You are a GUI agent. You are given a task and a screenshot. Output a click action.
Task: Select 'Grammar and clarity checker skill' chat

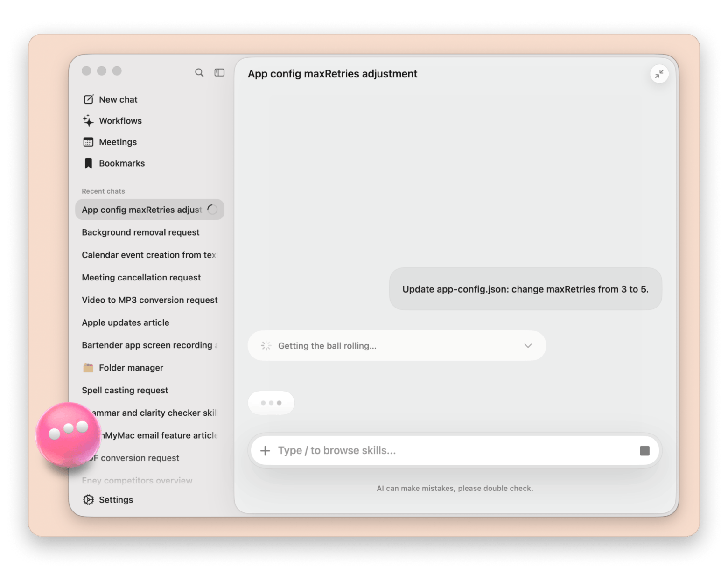pos(149,413)
